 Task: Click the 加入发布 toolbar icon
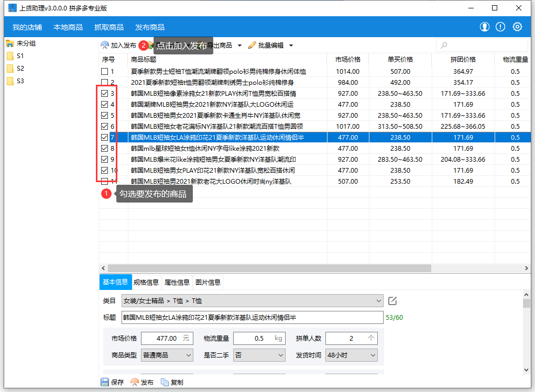click(105, 46)
